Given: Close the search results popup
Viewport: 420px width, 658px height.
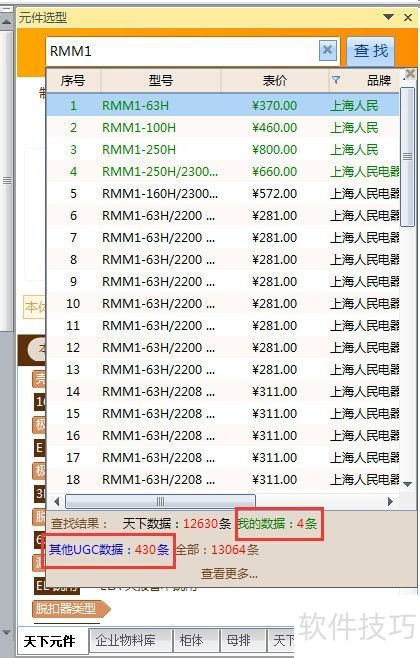Looking at the screenshot, I should [410, 74].
